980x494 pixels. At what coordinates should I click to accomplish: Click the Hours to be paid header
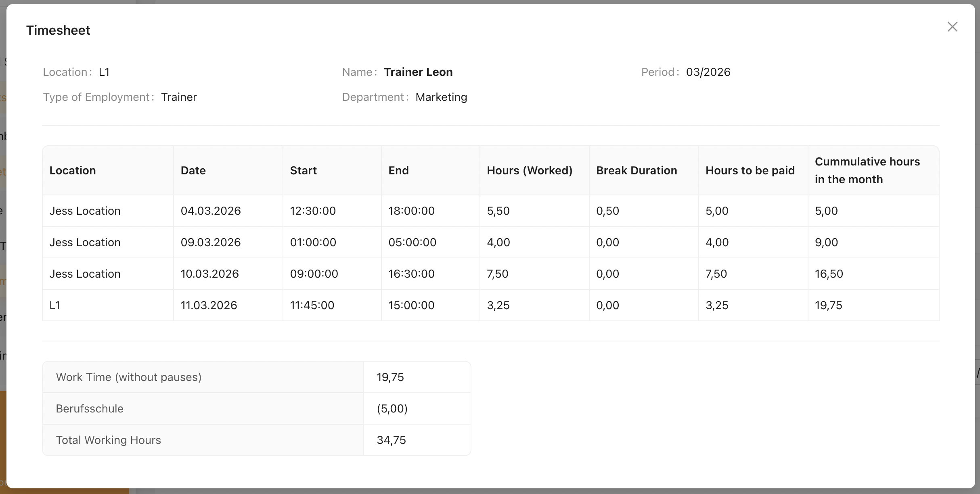click(x=750, y=170)
